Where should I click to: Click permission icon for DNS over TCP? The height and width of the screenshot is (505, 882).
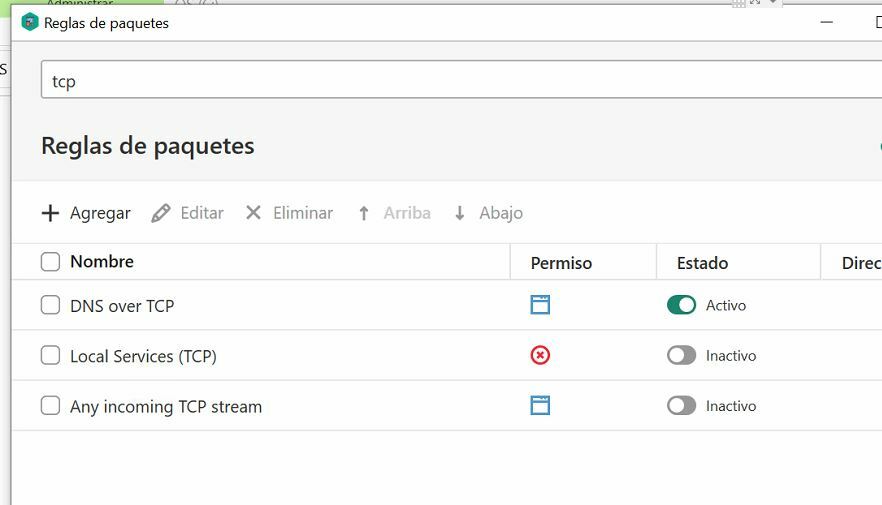tap(540, 305)
